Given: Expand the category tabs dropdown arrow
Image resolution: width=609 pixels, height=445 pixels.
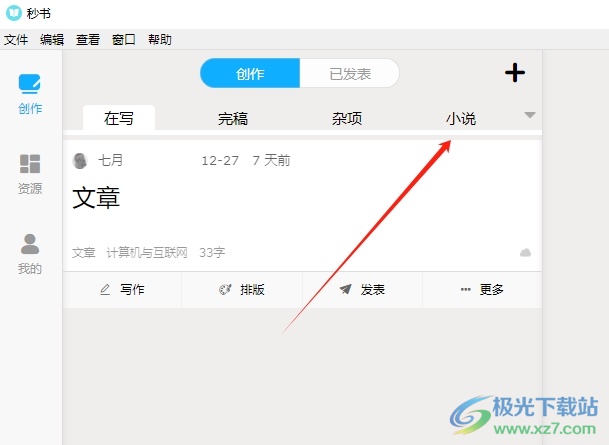Looking at the screenshot, I should 530,115.
